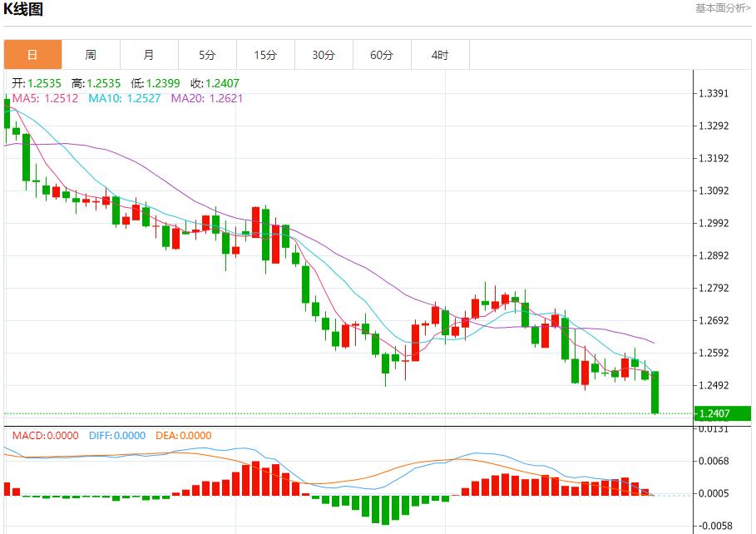
Task: Open the 基本面分析 link
Action: pyautogui.click(x=723, y=8)
